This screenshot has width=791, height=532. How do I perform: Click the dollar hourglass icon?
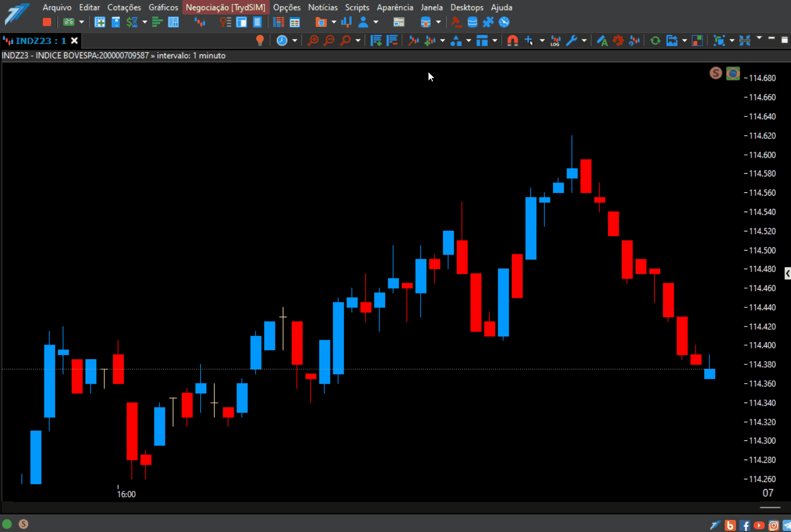click(x=132, y=22)
